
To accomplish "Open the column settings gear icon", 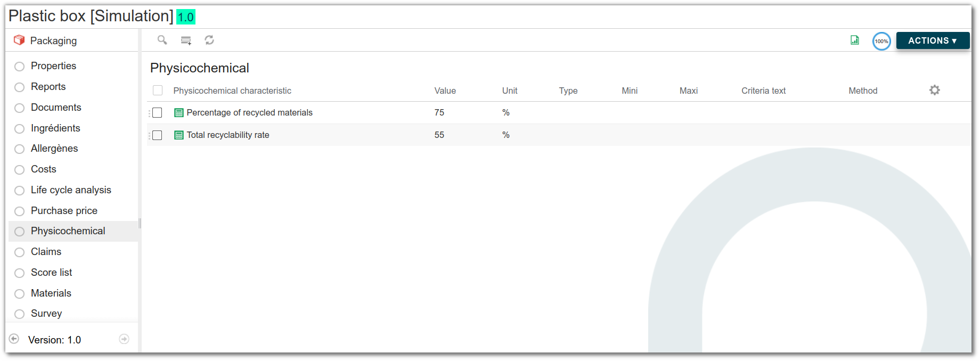I will [x=935, y=90].
